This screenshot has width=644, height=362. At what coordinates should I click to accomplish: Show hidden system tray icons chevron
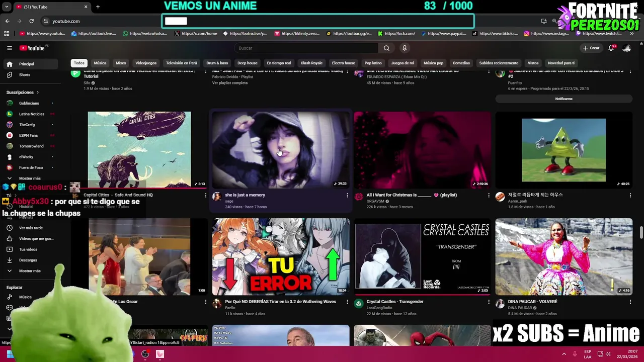563,354
